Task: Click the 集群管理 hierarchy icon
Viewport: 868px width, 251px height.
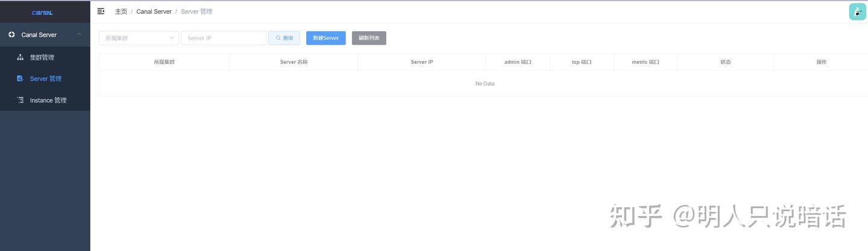Action: click(x=20, y=58)
